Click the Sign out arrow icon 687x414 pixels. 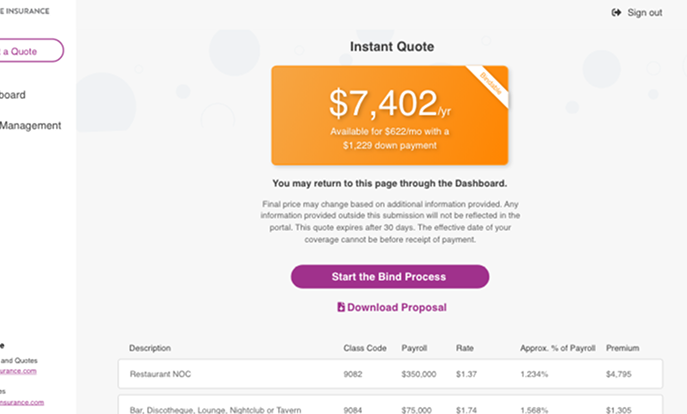coord(616,13)
